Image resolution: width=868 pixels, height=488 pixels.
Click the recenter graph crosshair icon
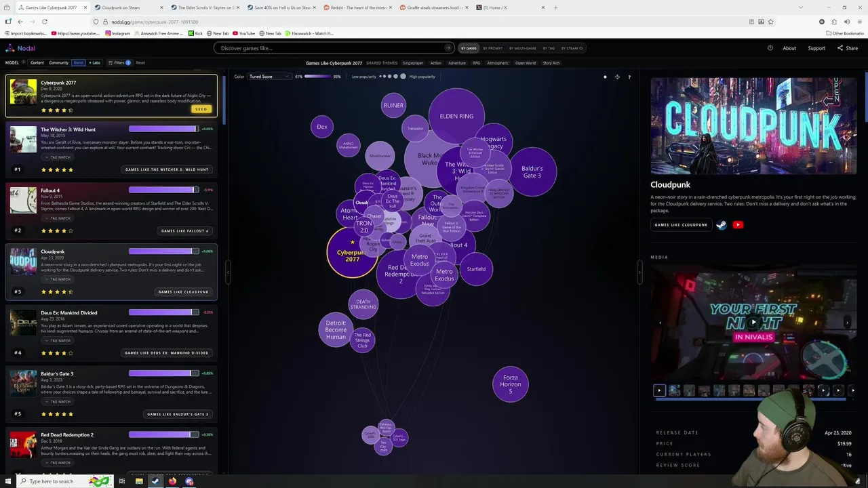617,77
